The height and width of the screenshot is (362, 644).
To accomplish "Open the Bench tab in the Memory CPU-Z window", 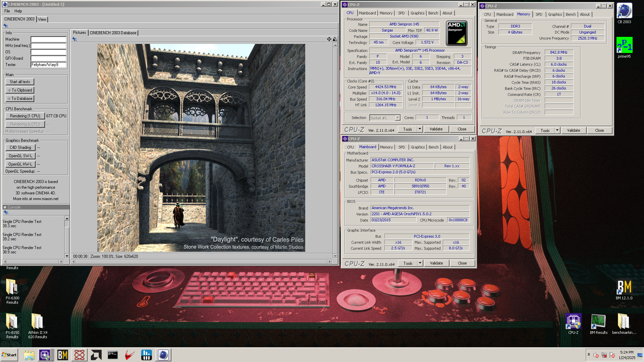I will tap(571, 14).
